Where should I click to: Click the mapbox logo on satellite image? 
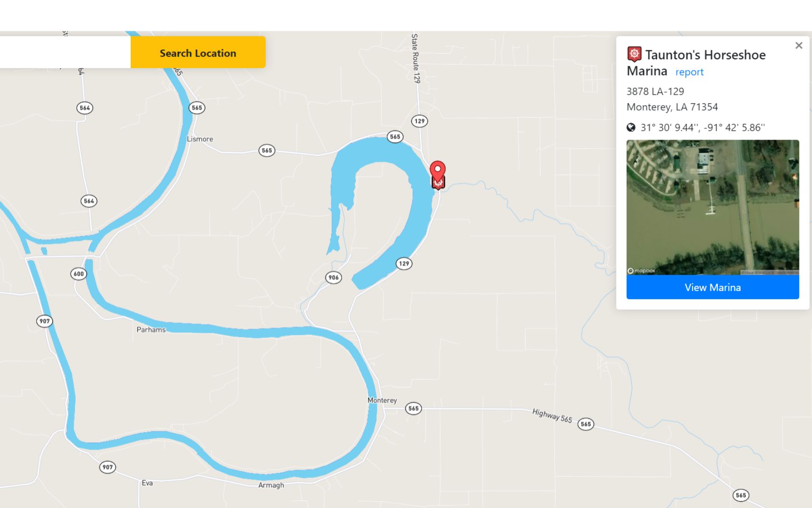click(641, 271)
